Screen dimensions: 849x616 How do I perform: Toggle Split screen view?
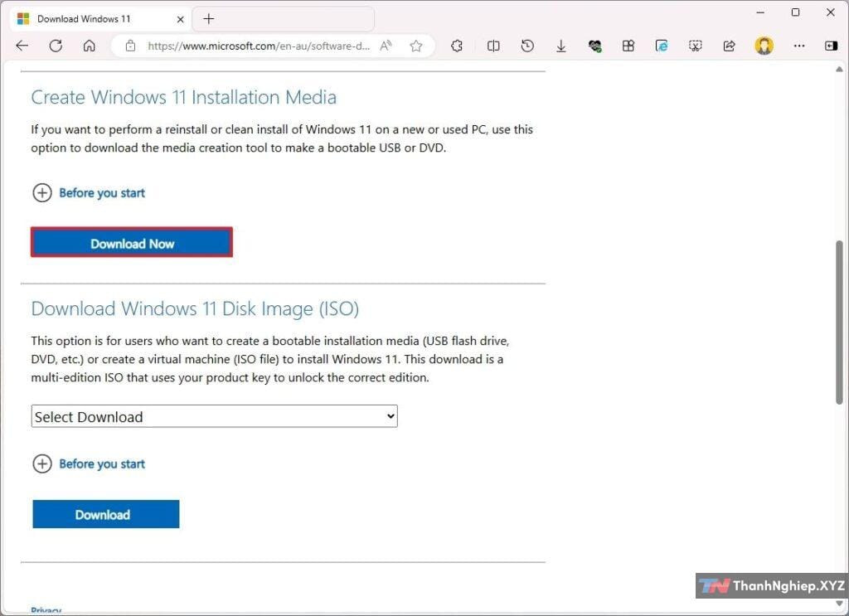[493, 46]
